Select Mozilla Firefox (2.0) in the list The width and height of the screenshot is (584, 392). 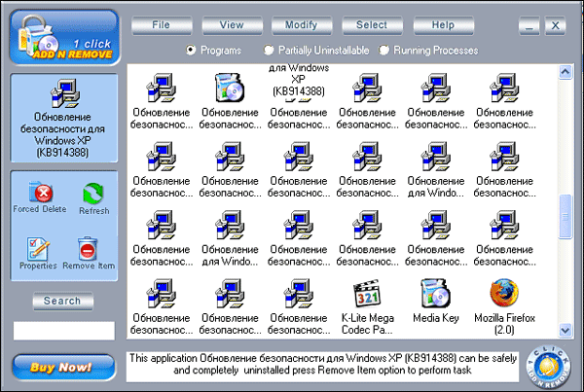tap(504, 306)
